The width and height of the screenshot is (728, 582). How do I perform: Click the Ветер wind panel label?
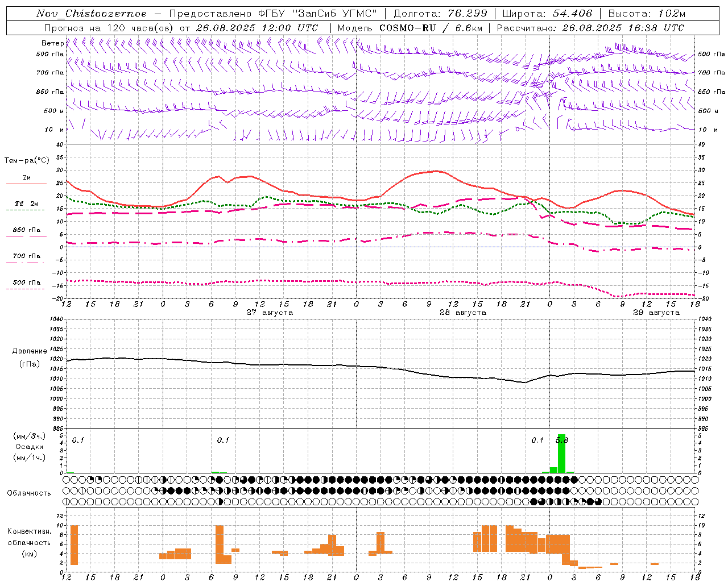coord(52,43)
